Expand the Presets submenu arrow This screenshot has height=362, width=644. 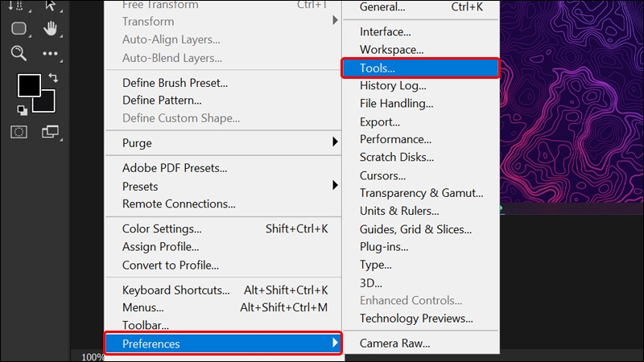(335, 185)
